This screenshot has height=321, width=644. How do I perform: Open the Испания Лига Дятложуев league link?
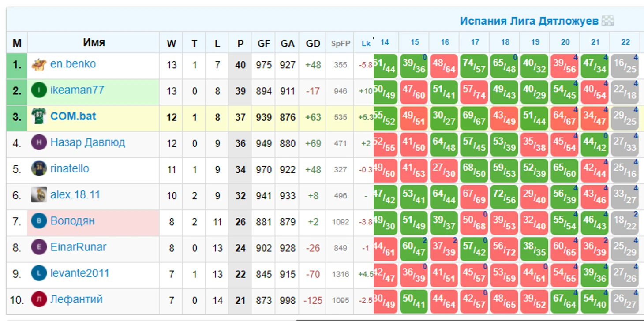click(529, 21)
